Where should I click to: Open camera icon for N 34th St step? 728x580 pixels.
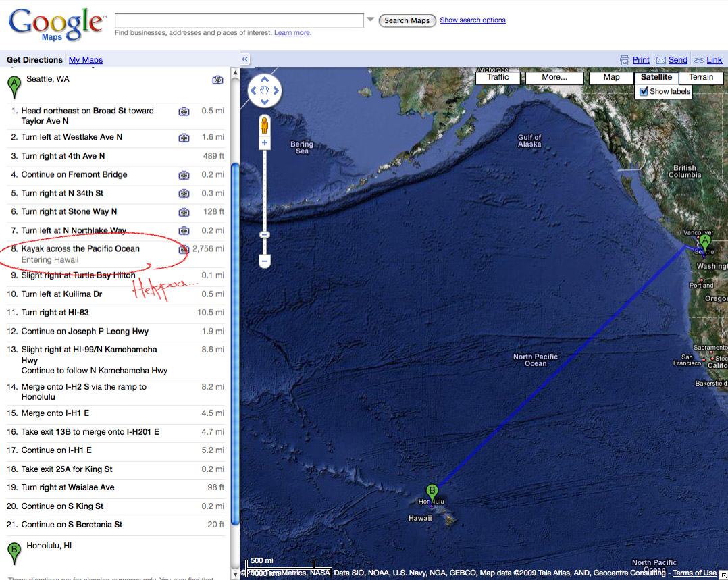coord(184,193)
